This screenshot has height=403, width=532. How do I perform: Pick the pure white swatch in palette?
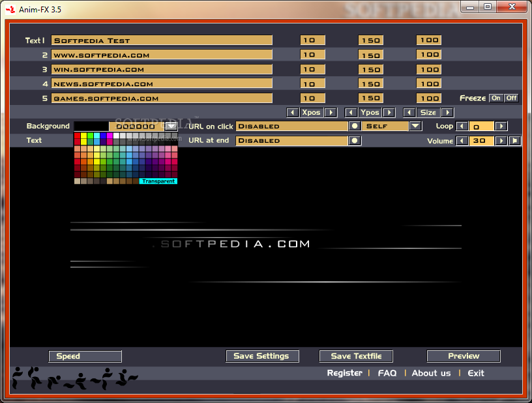[x=116, y=136]
